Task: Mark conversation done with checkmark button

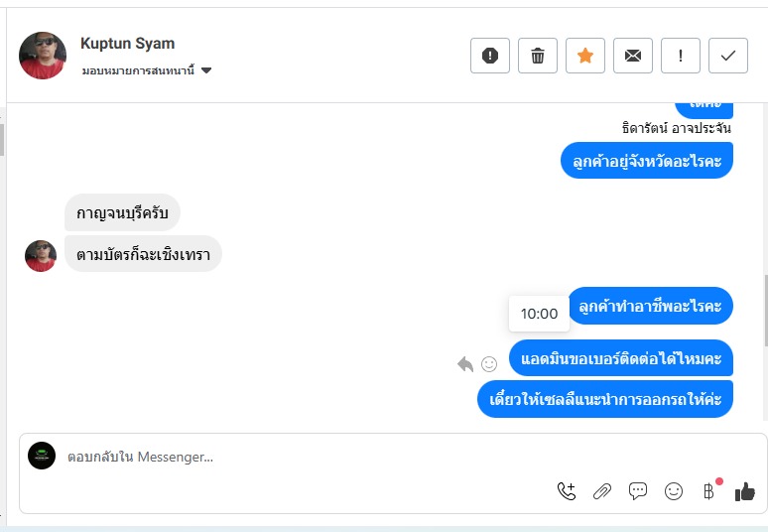Action: 728,56
